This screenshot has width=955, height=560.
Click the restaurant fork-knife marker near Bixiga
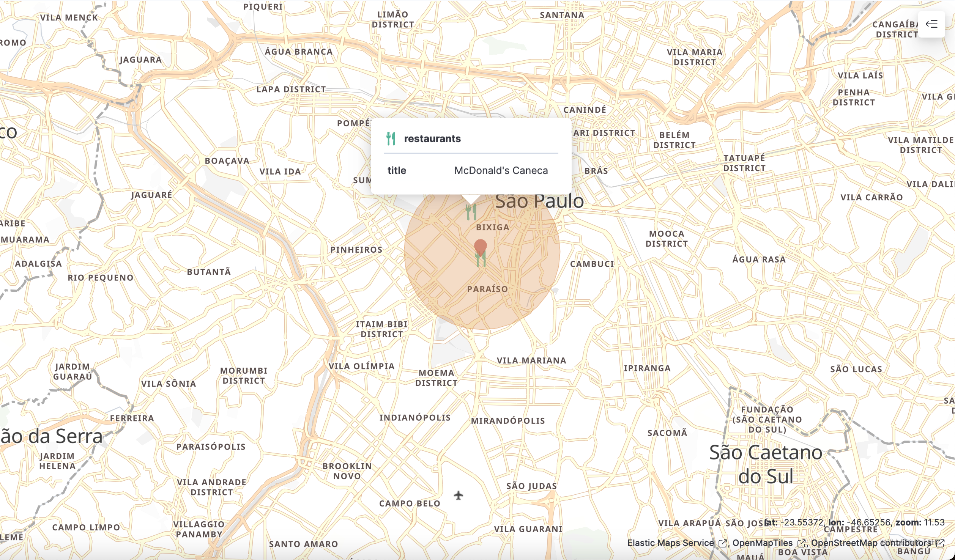pos(471,212)
